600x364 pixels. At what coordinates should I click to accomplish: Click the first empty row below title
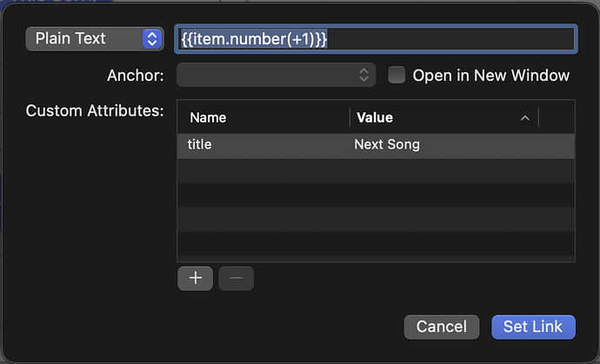[x=376, y=170]
